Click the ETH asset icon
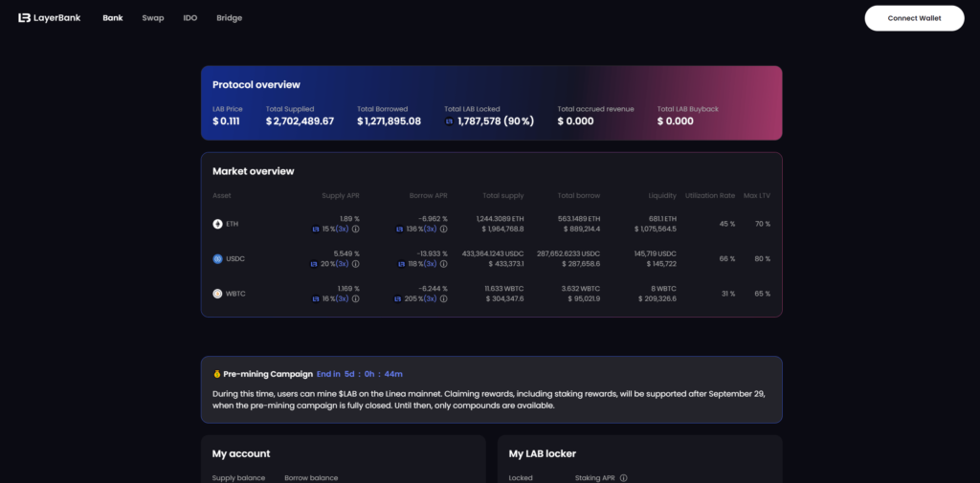This screenshot has width=980, height=483. 217,224
